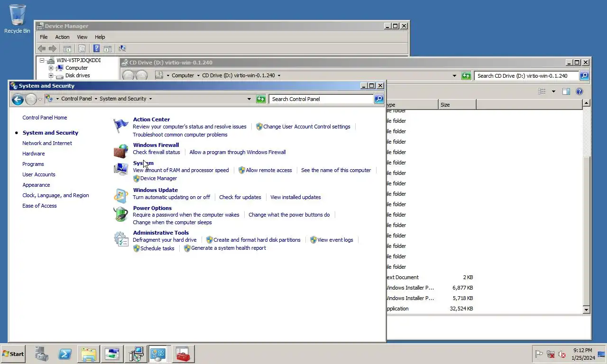
Task: Open change view dropdown in CD Drive window
Action: [553, 91]
